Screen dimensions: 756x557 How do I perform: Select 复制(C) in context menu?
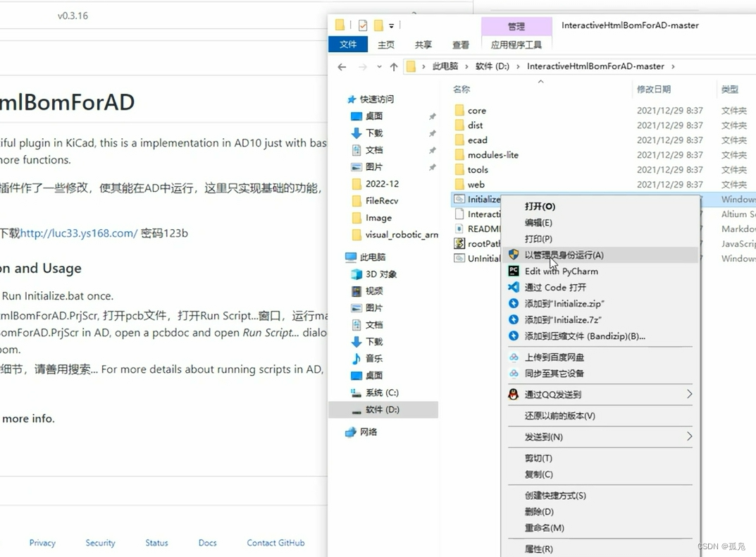point(600,474)
